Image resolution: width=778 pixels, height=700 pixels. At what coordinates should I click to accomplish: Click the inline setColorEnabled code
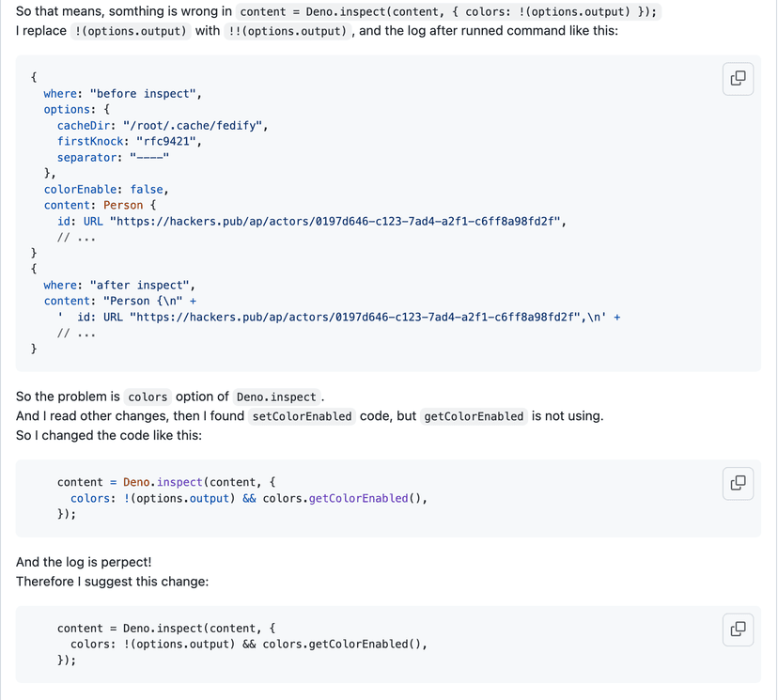pos(303,416)
